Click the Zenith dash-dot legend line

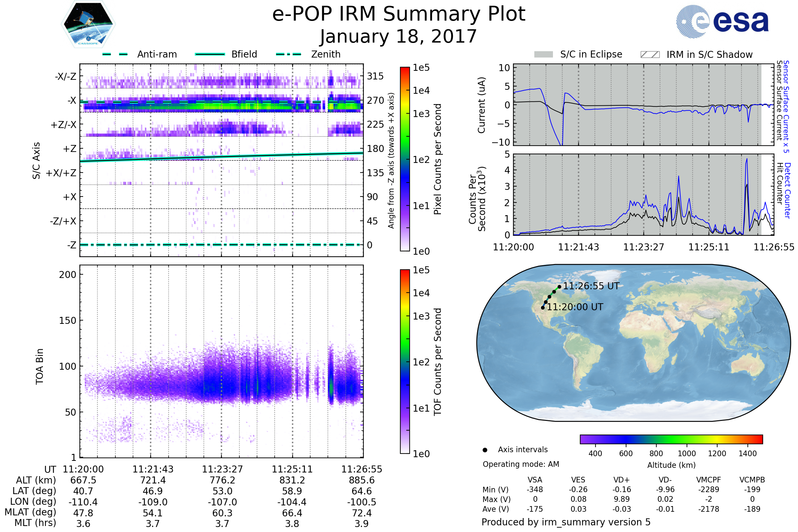pyautogui.click(x=289, y=54)
